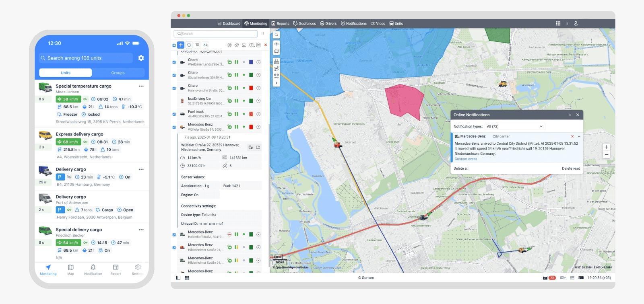
Task: Open the user account icon
Action: 576,23
